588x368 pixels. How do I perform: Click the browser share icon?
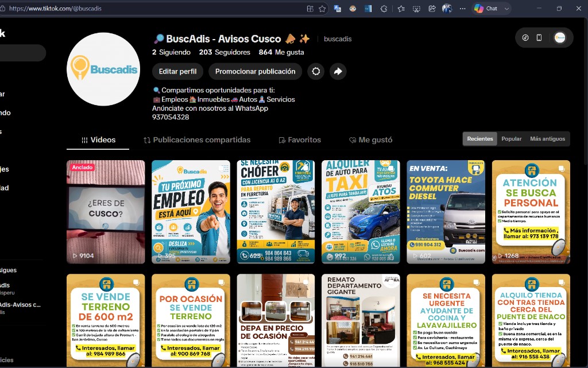[432, 9]
